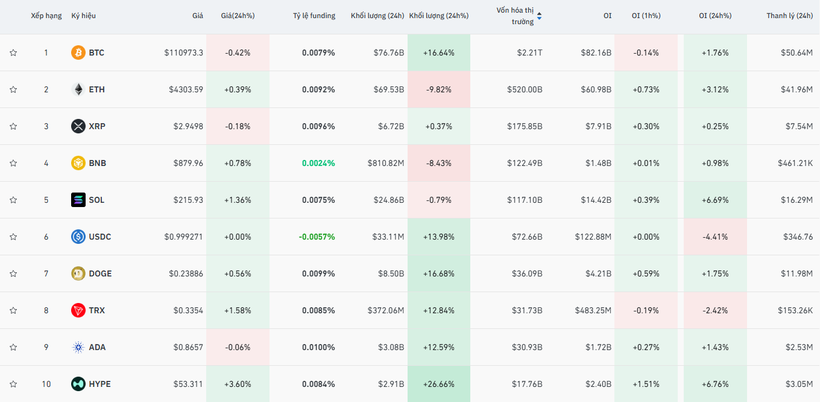Click the Solana SOL coin icon
Viewport: 820px width, 402px height.
coord(78,200)
